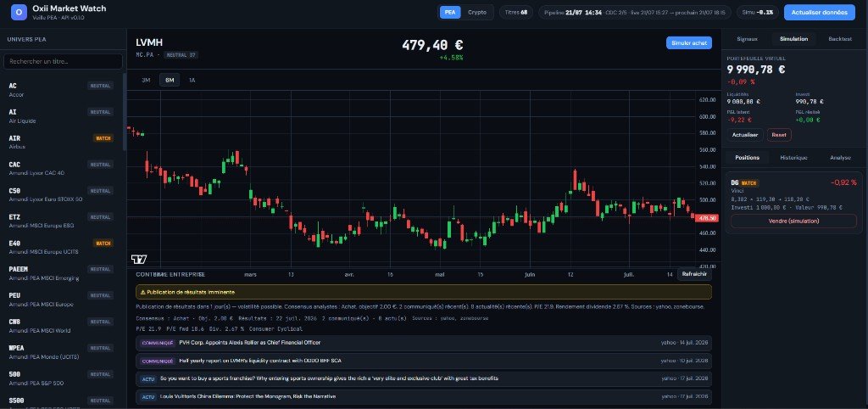Click the Pipeline status pill
Image resolution: width=868 pixels, height=409 pixels.
(x=634, y=12)
